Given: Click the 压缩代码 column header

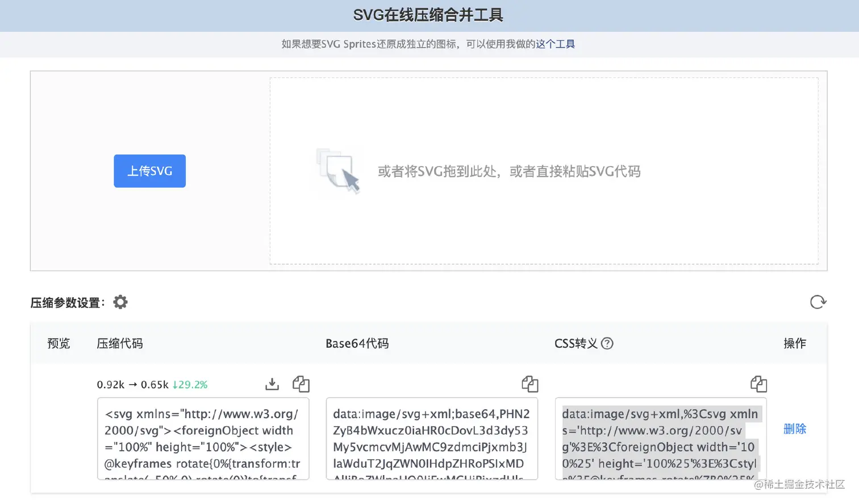Looking at the screenshot, I should [x=120, y=343].
